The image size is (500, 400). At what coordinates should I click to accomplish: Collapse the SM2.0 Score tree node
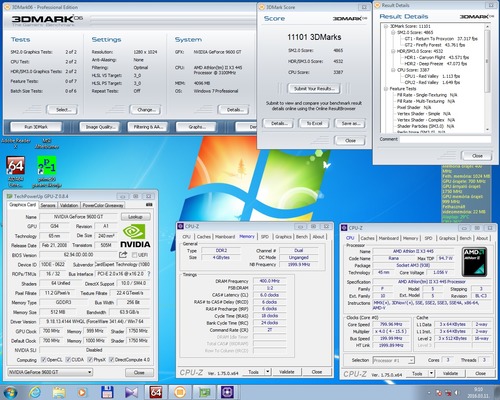pyautogui.click(x=393, y=32)
